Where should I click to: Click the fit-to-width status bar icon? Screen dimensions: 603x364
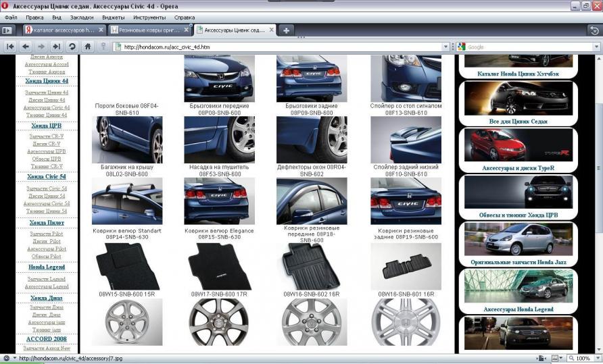[541, 358]
